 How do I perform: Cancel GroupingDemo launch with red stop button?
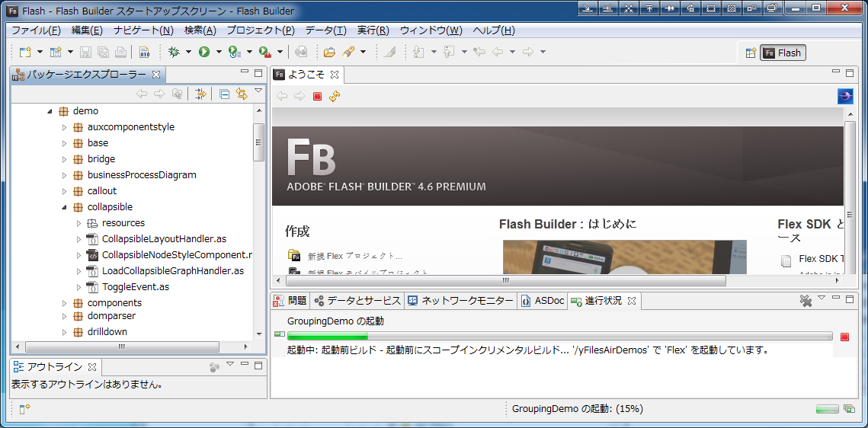click(x=844, y=337)
